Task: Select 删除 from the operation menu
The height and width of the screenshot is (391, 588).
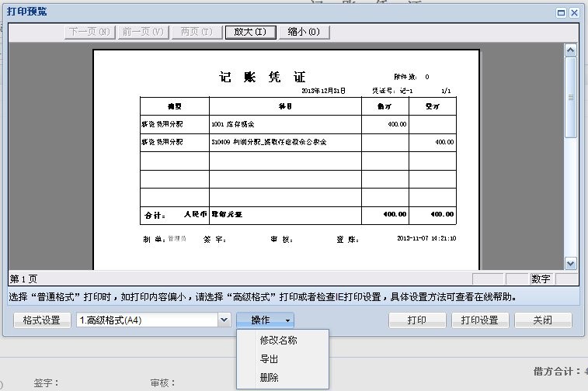Action: 269,378
